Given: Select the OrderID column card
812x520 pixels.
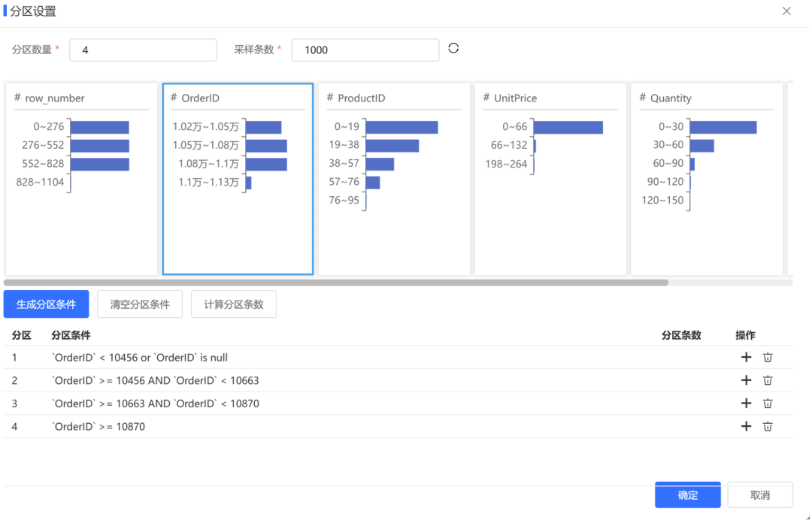Looking at the screenshot, I should (238, 179).
